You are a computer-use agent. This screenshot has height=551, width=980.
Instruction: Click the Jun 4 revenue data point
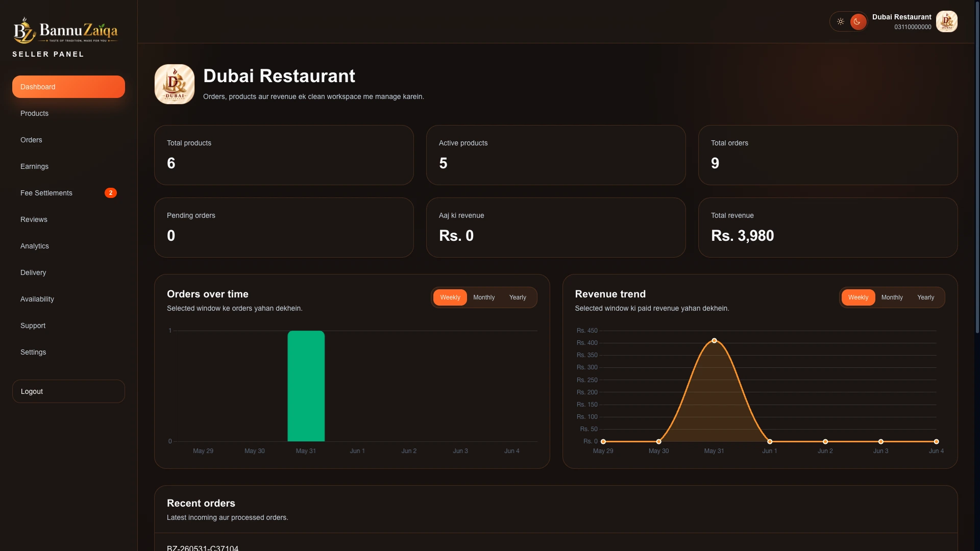pyautogui.click(x=936, y=441)
